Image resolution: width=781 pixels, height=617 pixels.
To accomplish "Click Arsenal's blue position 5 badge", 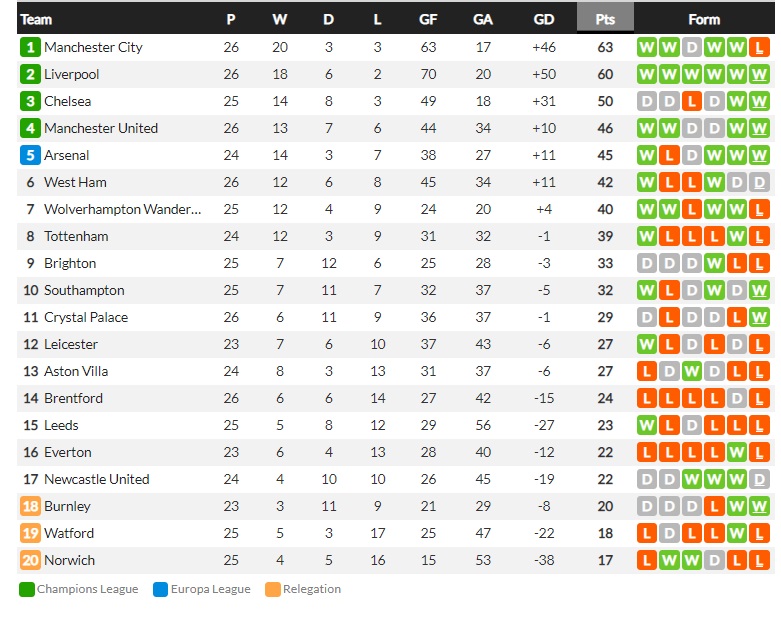I will click(30, 155).
